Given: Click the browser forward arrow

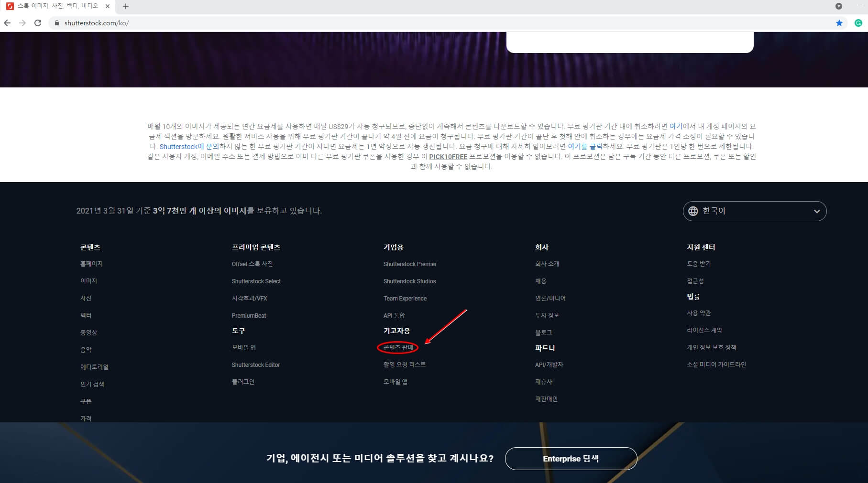Looking at the screenshot, I should pos(22,23).
